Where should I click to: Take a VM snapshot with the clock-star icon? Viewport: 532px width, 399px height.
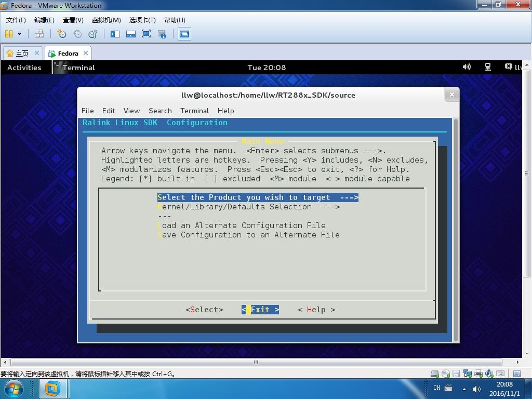coord(61,34)
